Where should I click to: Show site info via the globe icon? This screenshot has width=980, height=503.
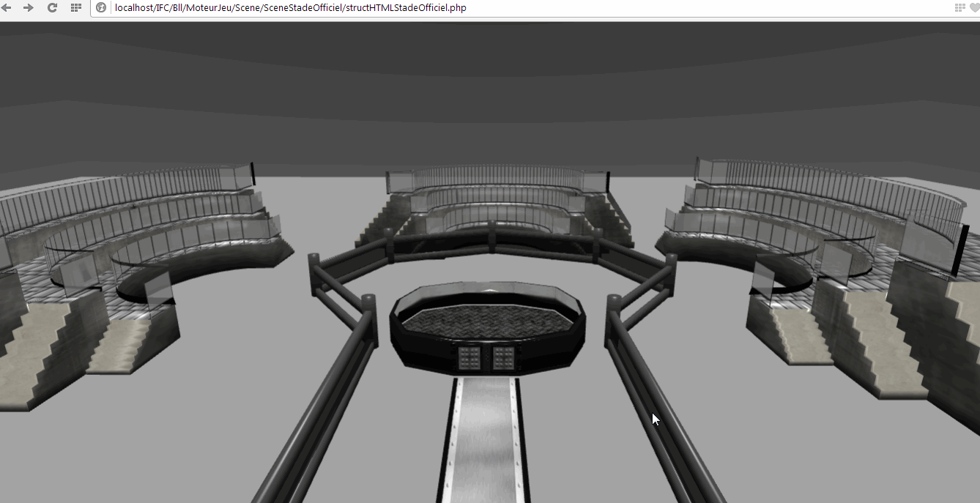(x=102, y=8)
